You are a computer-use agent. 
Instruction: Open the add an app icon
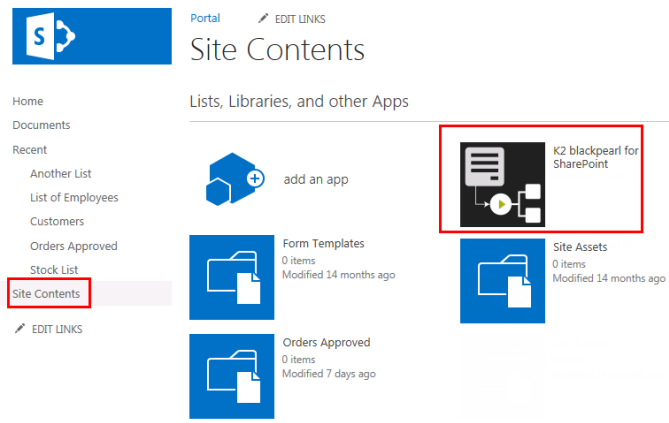pyautogui.click(x=235, y=179)
